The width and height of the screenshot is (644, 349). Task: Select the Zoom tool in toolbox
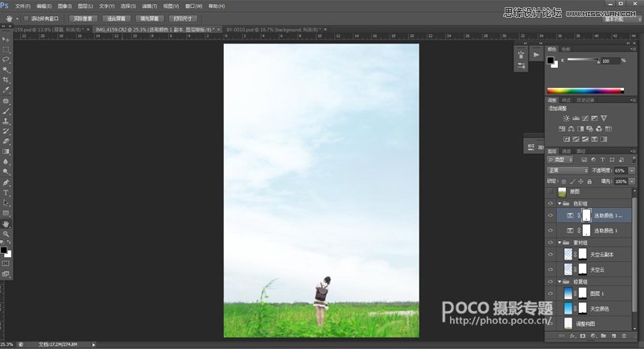pyautogui.click(x=6, y=234)
